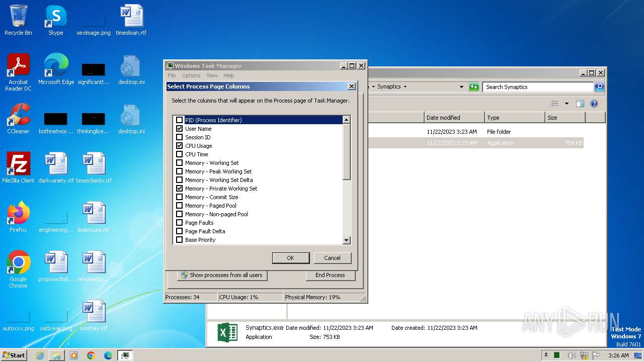
Task: Open Acrobat Reader DC desktop shortcut
Action: click(18, 72)
